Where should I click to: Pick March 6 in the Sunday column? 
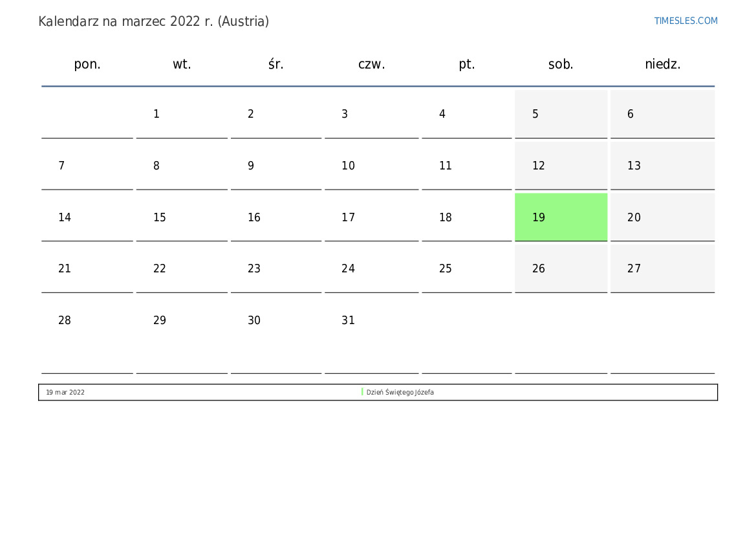631,114
